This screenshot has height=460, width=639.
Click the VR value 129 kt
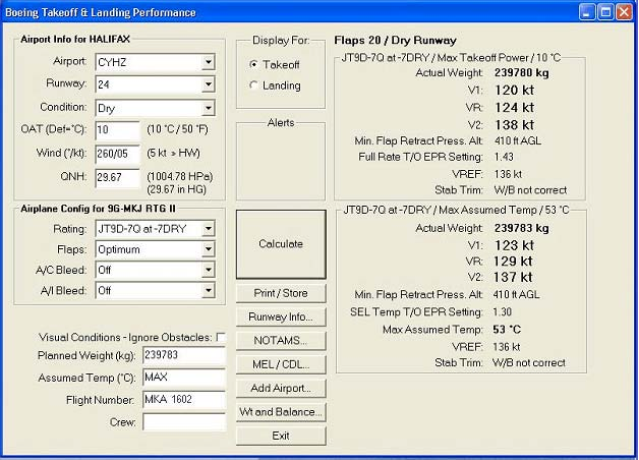click(x=513, y=261)
